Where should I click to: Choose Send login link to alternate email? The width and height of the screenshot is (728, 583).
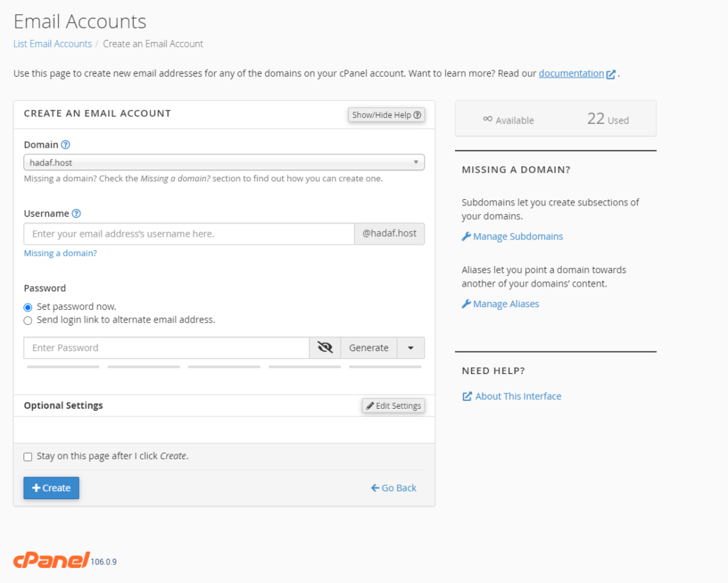(28, 321)
